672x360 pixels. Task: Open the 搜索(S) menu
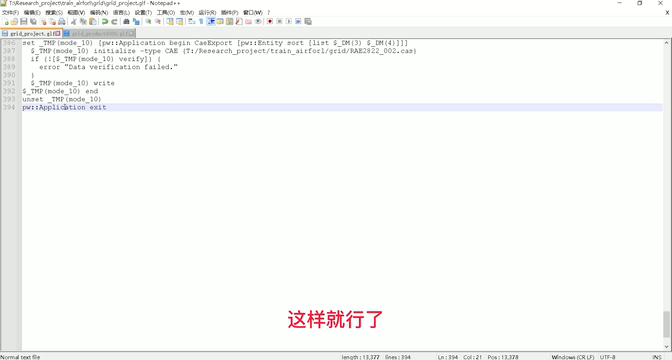(x=54, y=12)
